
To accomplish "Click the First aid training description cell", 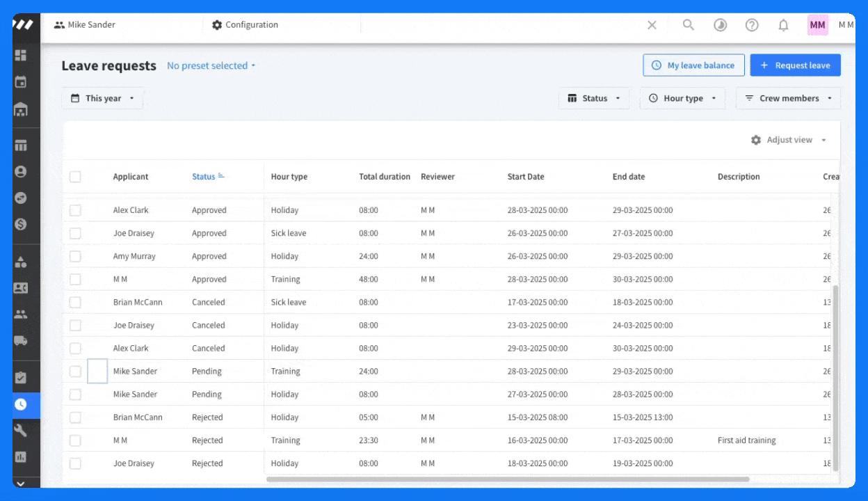I will click(746, 440).
